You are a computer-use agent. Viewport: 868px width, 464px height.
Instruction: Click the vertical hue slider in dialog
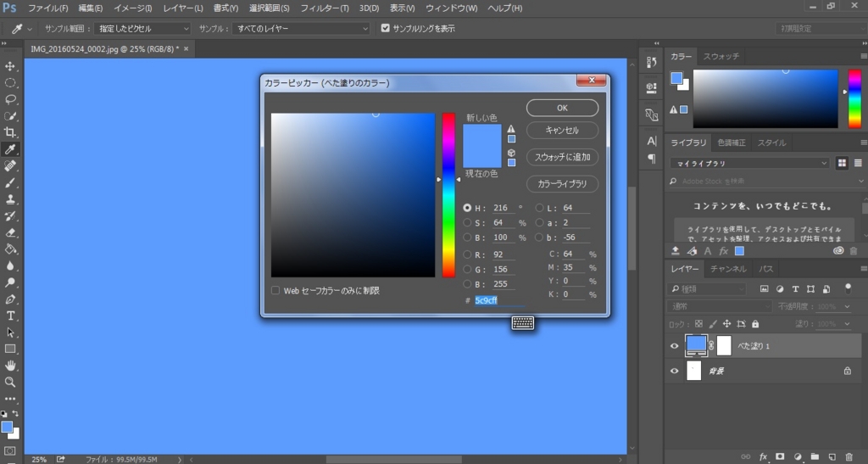tap(448, 195)
